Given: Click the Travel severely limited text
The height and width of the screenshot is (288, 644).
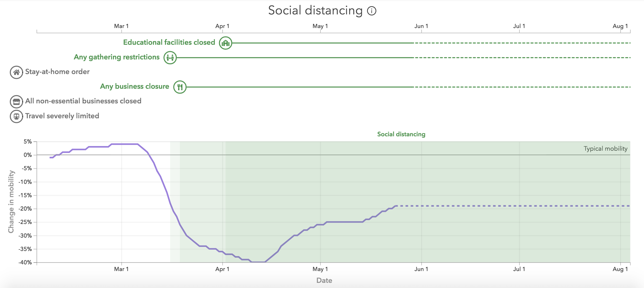Looking at the screenshot, I should click(62, 116).
